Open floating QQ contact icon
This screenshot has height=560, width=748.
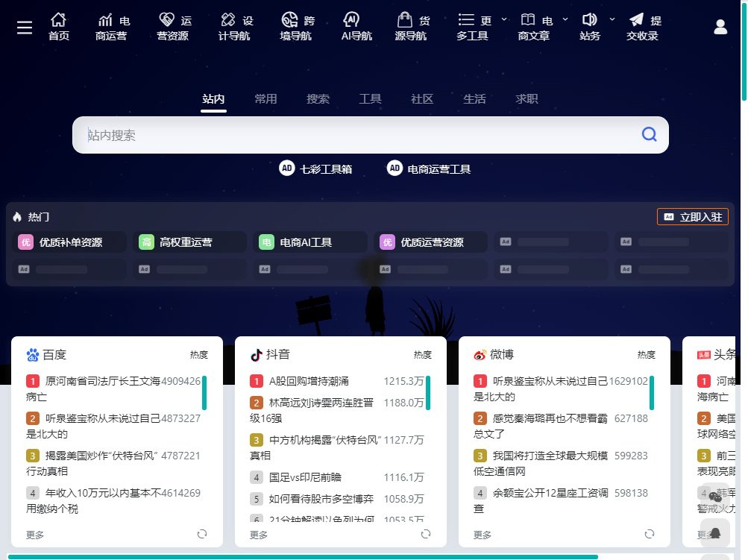click(x=715, y=533)
